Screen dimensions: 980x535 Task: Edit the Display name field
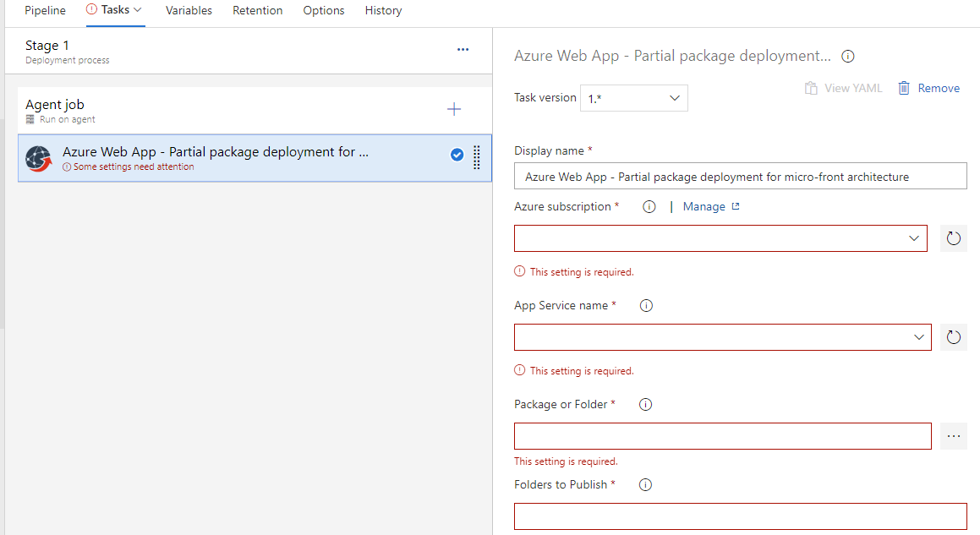tap(740, 177)
